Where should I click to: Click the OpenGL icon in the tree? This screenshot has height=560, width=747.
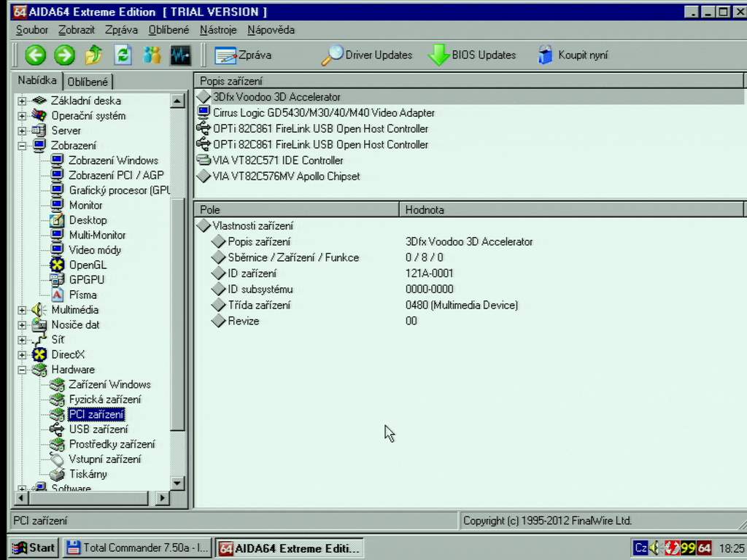tap(57, 265)
